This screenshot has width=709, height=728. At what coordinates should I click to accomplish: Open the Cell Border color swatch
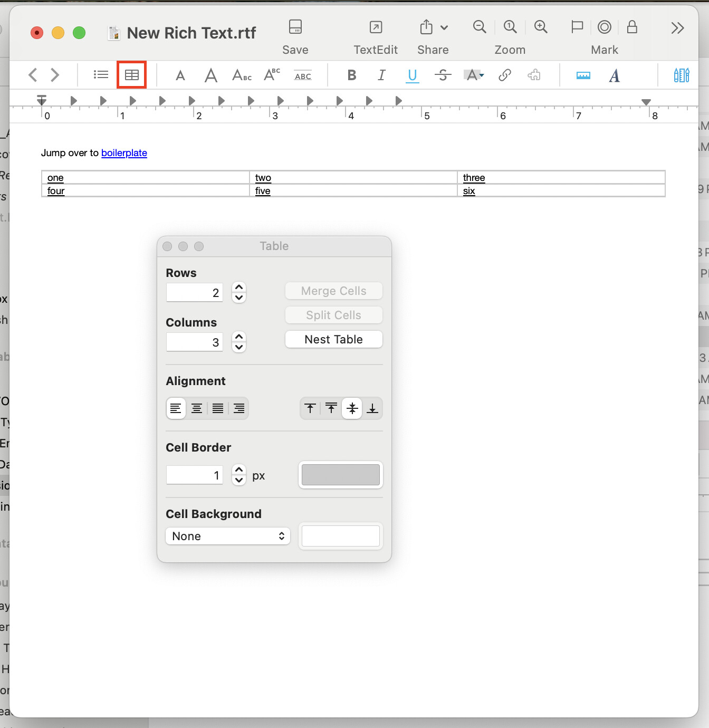click(x=340, y=475)
